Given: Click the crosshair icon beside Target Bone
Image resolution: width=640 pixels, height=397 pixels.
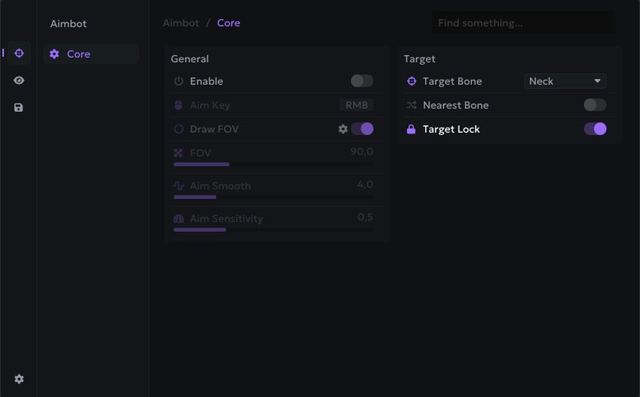Looking at the screenshot, I should tap(411, 81).
